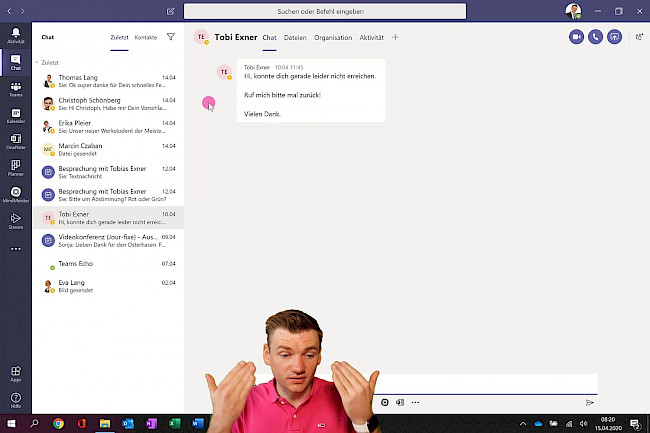Show hidden system tray icons
This screenshot has height=433, width=650.
(523, 423)
